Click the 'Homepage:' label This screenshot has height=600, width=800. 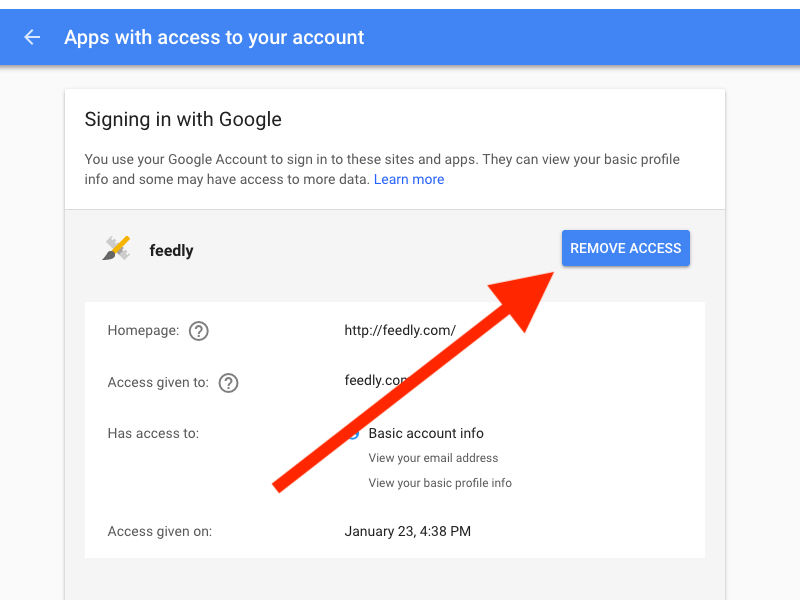[x=143, y=331]
